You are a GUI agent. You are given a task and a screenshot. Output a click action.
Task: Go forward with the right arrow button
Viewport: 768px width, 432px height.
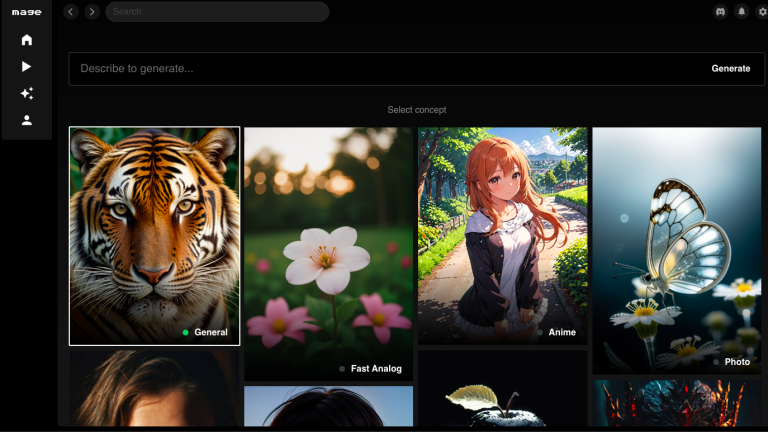[x=92, y=12]
